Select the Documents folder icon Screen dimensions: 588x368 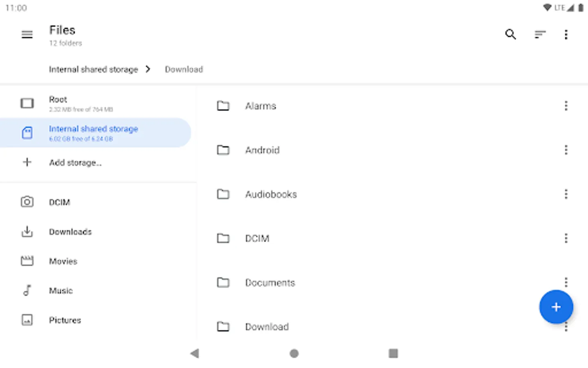click(x=223, y=283)
